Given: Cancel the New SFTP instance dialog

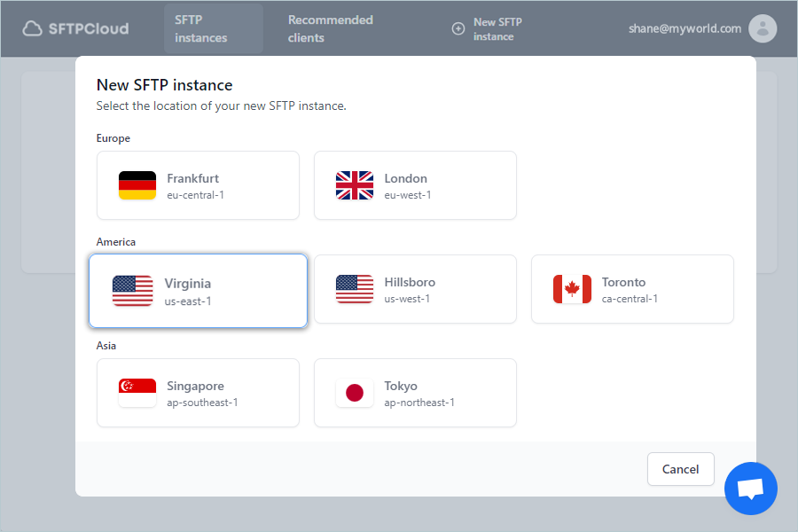Looking at the screenshot, I should tap(680, 469).
